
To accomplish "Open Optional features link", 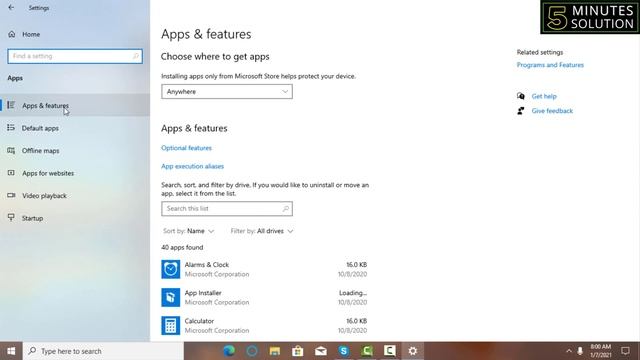I will tap(186, 148).
